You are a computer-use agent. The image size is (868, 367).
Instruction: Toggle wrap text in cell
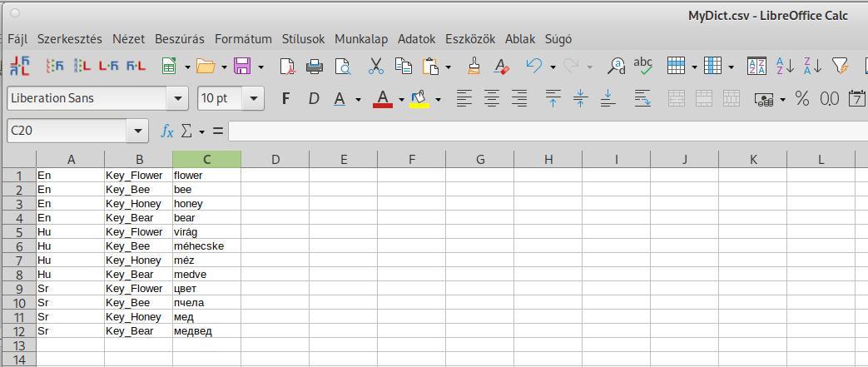[642, 99]
